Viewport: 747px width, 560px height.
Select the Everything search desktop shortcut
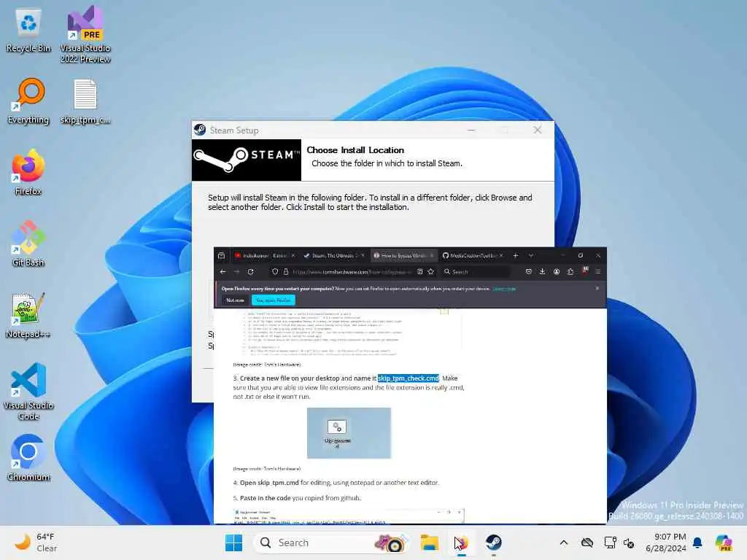28,102
